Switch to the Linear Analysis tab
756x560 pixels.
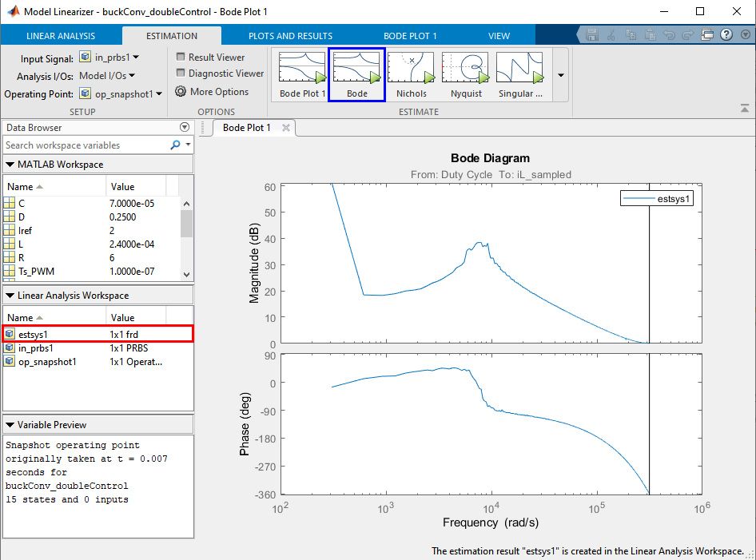point(61,36)
